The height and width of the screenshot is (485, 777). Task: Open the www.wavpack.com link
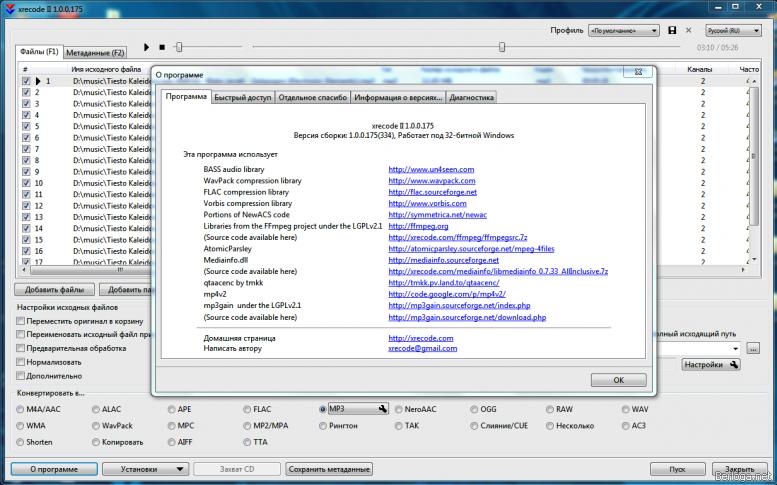(x=432, y=181)
